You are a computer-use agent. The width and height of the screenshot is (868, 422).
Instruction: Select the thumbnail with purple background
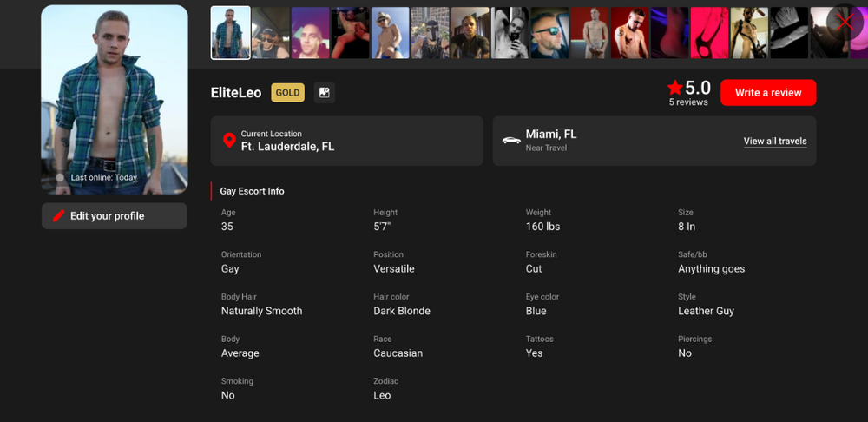(310, 33)
